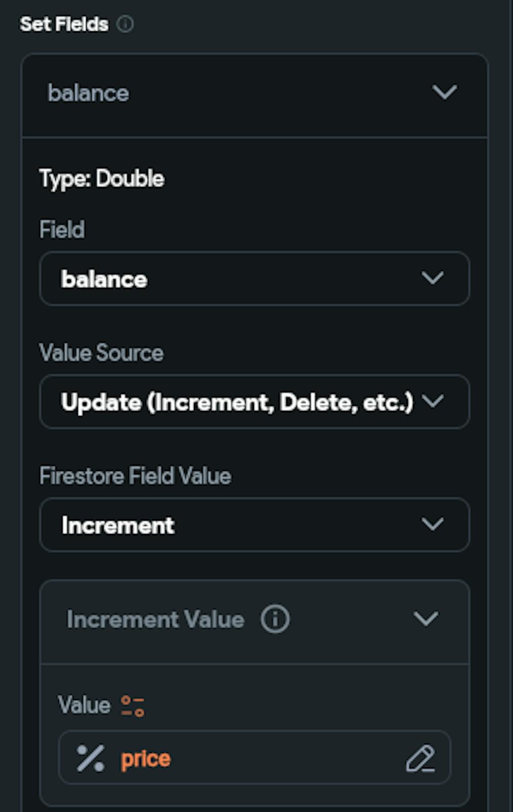Viewport: 513px width, 812px height.
Task: Click the Firestore Field Value label
Action: coord(135,476)
